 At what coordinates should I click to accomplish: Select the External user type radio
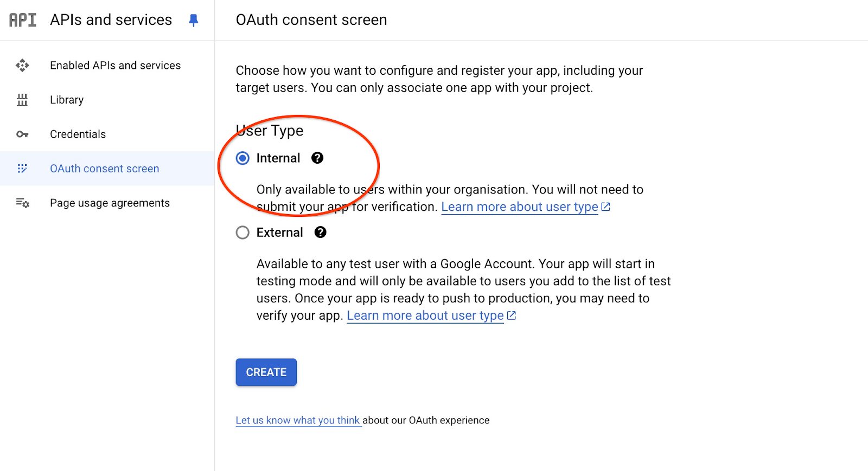[242, 233]
